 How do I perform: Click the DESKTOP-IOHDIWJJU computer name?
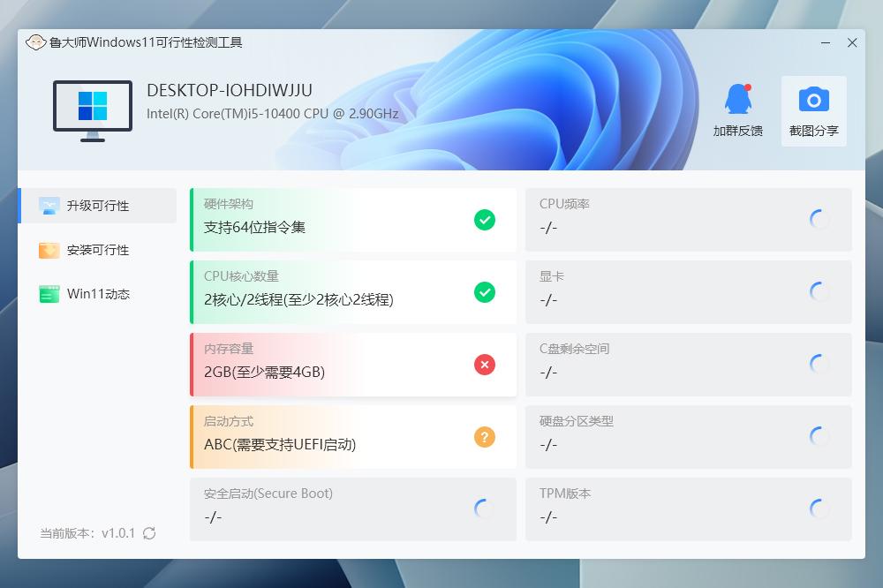pyautogui.click(x=230, y=91)
